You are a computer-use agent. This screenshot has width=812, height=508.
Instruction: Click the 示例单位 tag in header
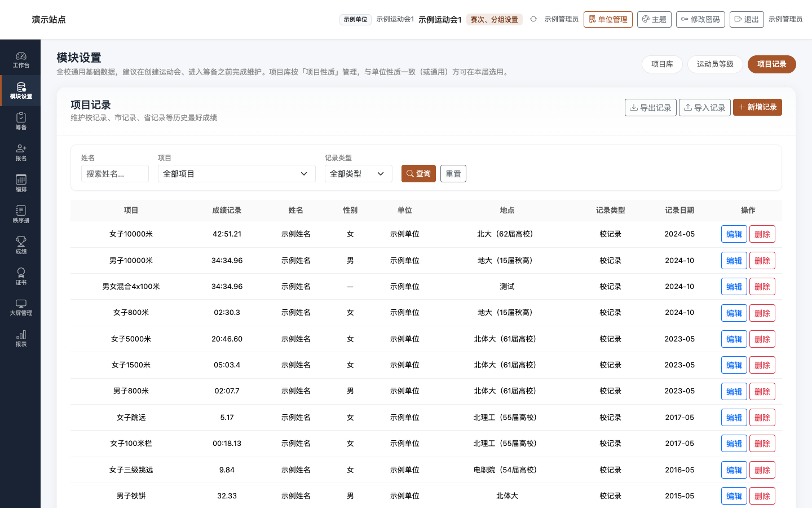tap(355, 20)
